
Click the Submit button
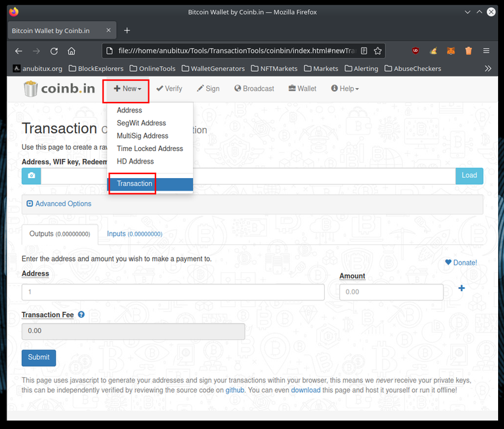click(39, 357)
